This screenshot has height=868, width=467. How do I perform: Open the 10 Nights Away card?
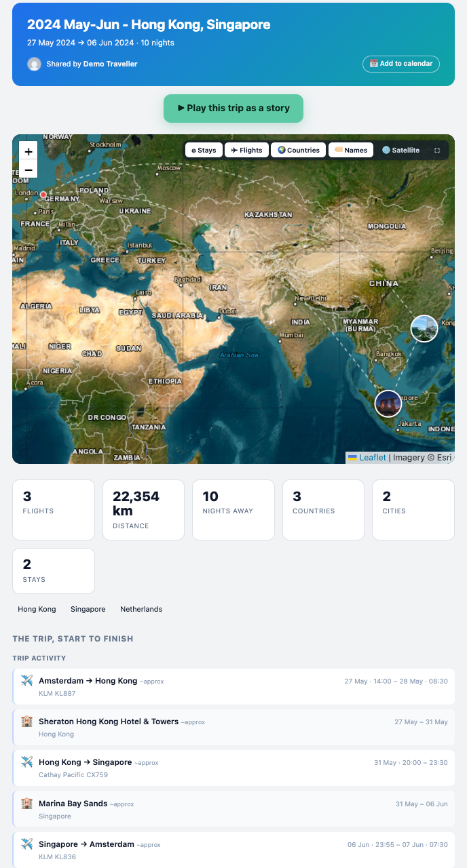click(233, 510)
